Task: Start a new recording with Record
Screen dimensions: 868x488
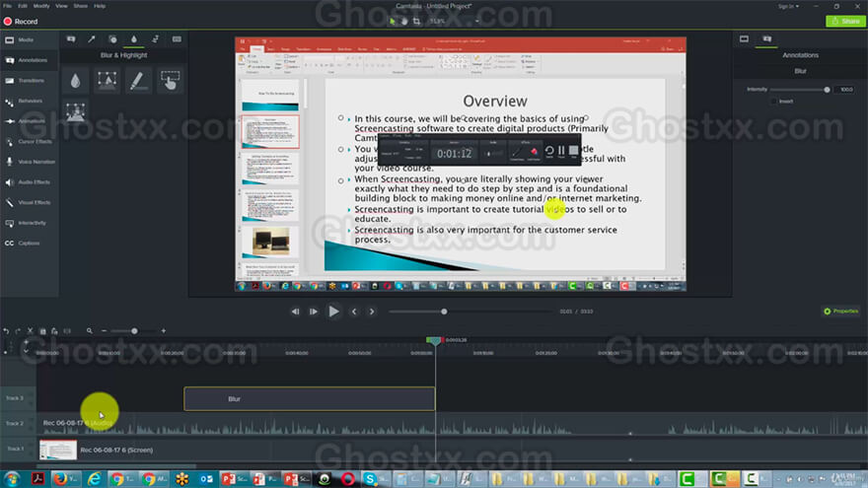Action: point(21,22)
